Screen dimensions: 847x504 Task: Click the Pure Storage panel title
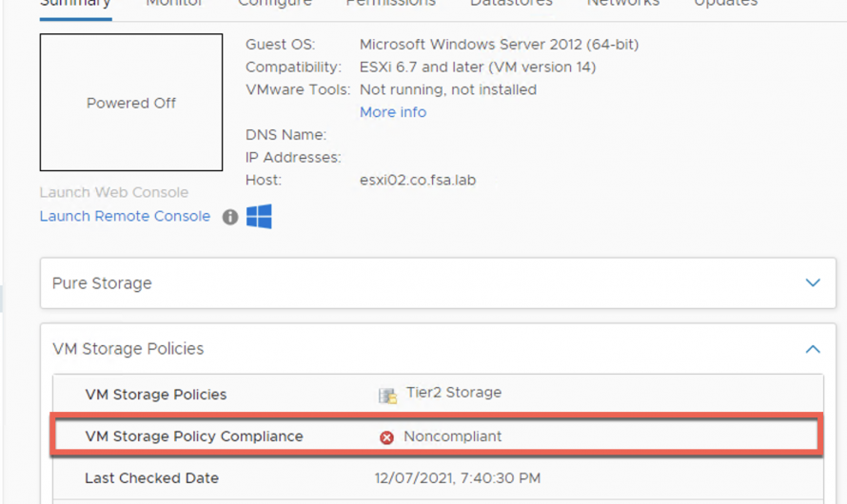102,283
